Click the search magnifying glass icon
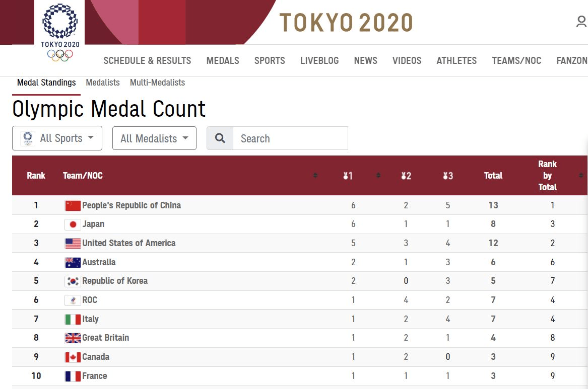The width and height of the screenshot is (588, 389). click(220, 138)
